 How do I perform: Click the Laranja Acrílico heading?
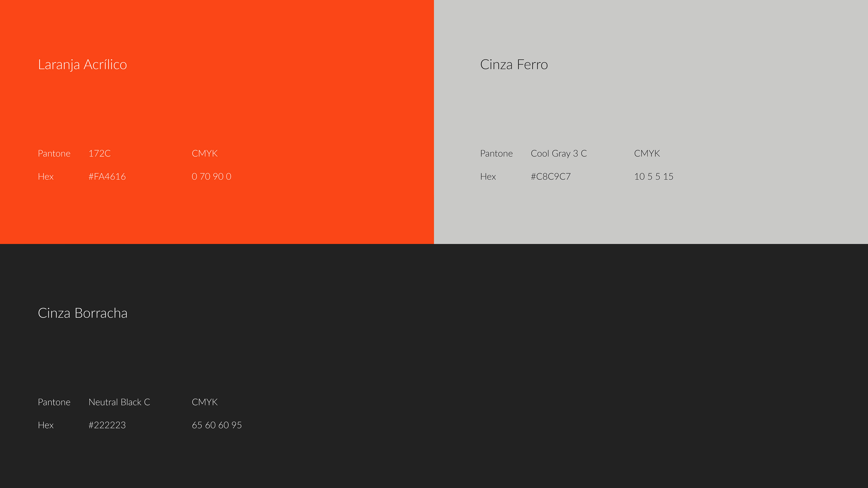point(82,65)
